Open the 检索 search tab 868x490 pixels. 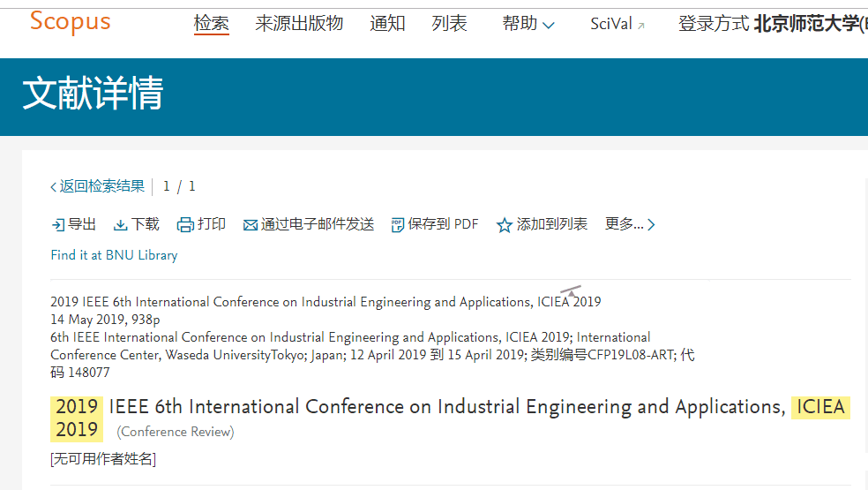(x=212, y=24)
